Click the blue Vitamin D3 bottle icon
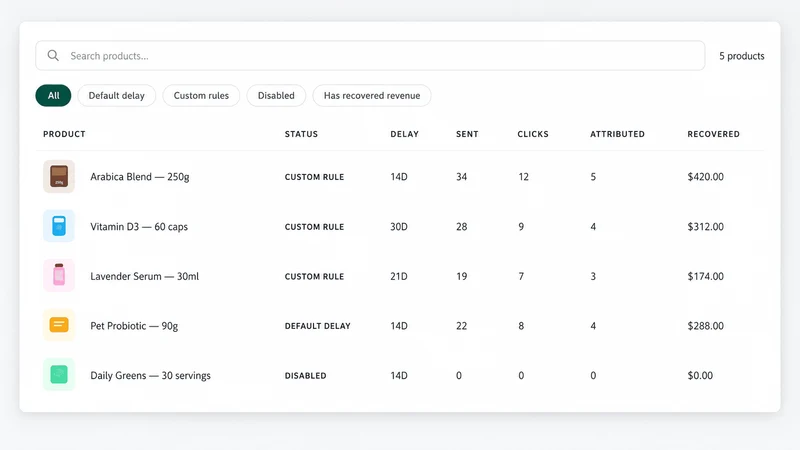Viewport: 800px width, 450px height. tap(59, 226)
